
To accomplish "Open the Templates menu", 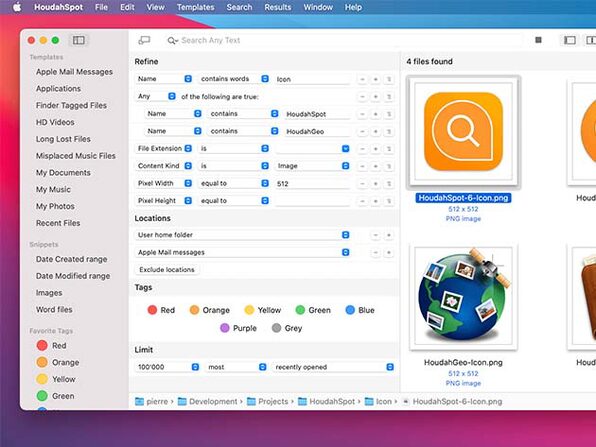I will pos(195,7).
